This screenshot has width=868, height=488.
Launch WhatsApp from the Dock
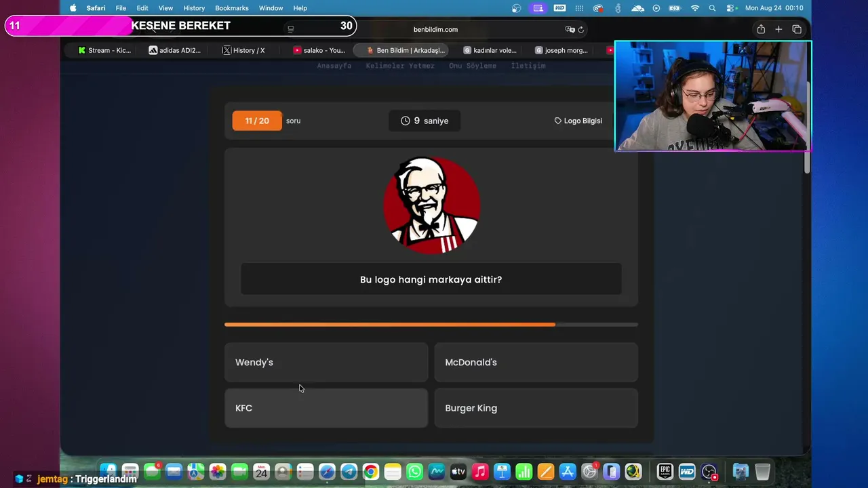click(x=414, y=472)
